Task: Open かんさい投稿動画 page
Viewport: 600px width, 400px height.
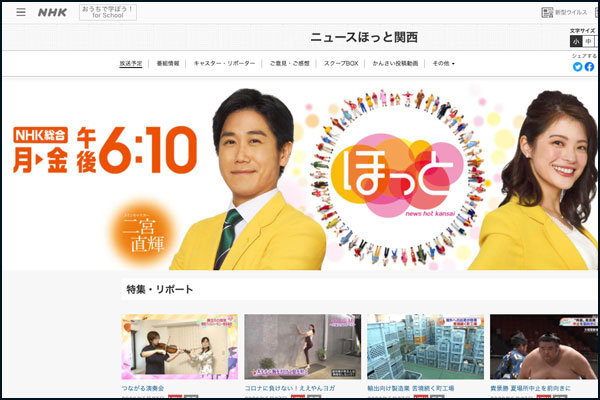Action: click(x=397, y=63)
